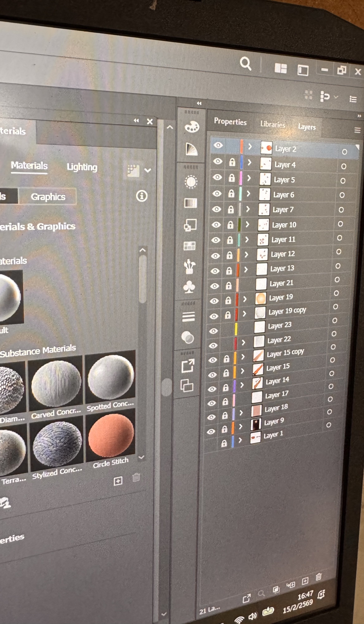
Task: Click the search magnifier icon in top bar
Action: coord(246,64)
